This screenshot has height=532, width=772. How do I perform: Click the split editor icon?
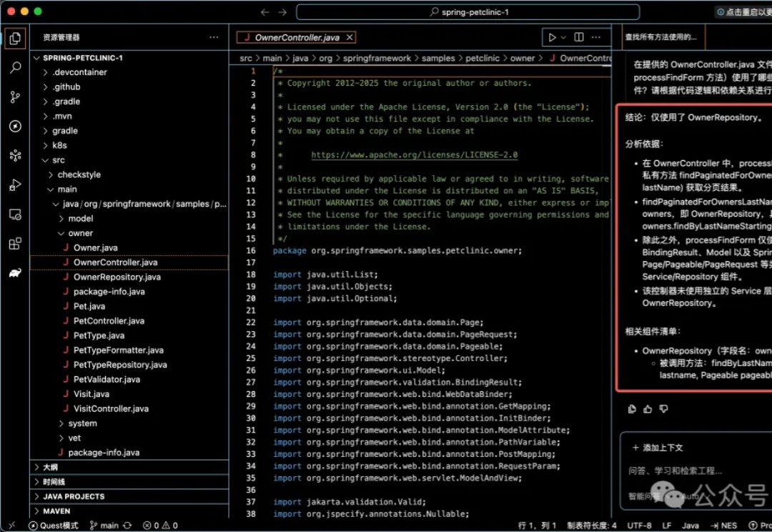coord(579,37)
